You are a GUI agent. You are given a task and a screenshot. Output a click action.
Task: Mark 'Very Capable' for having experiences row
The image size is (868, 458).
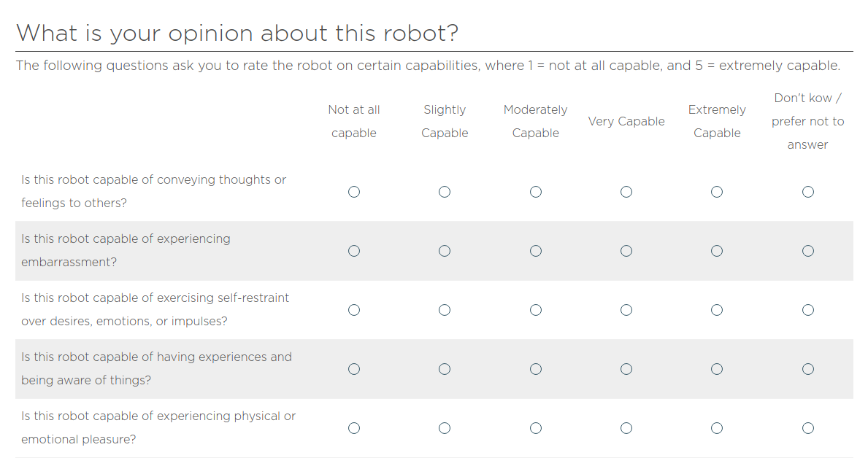pyautogui.click(x=626, y=369)
